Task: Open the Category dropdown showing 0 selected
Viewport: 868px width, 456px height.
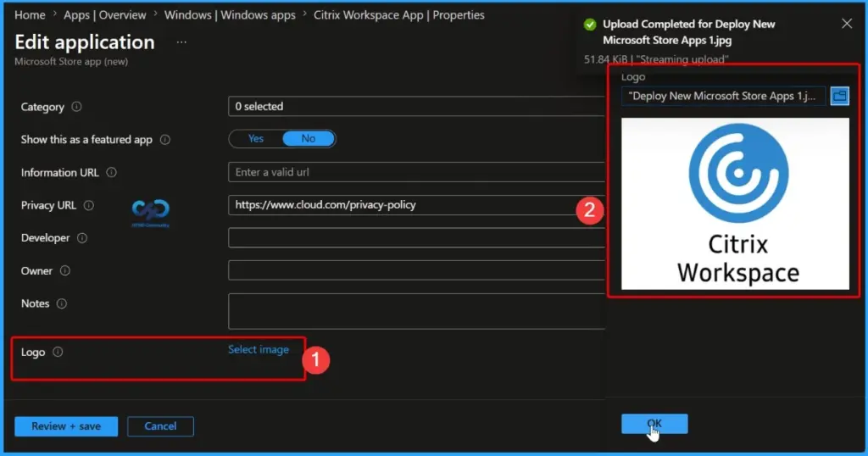Action: (416, 106)
